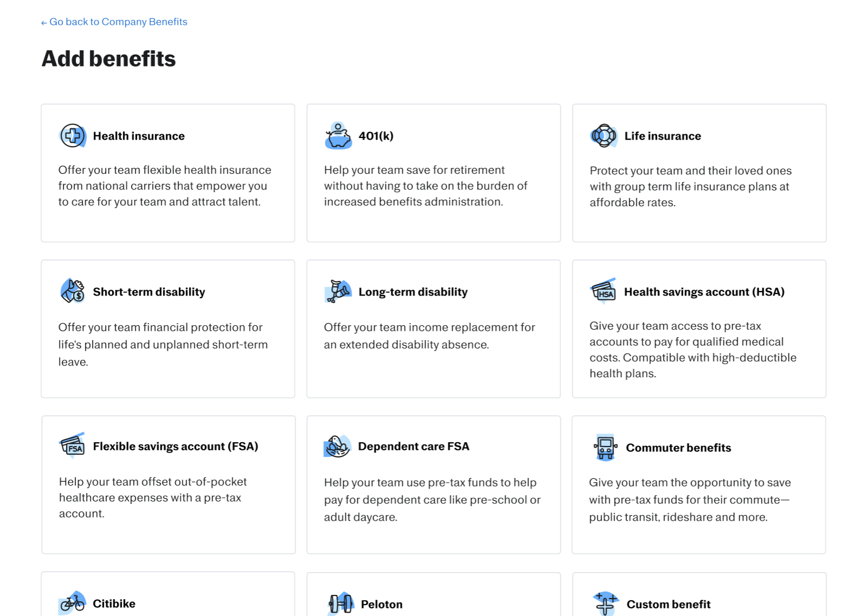This screenshot has height=616, width=849.
Task: Click the Health insurance medical cross icon
Action: coord(73,136)
